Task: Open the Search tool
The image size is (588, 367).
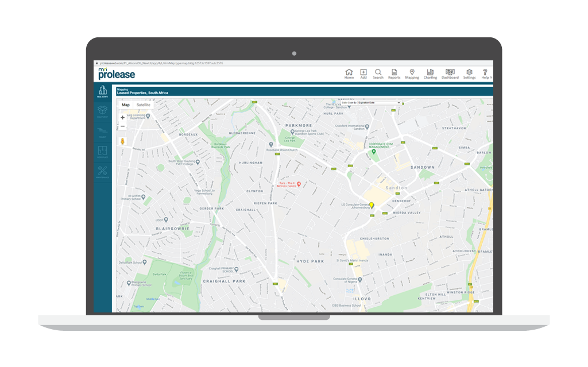Action: point(378,74)
